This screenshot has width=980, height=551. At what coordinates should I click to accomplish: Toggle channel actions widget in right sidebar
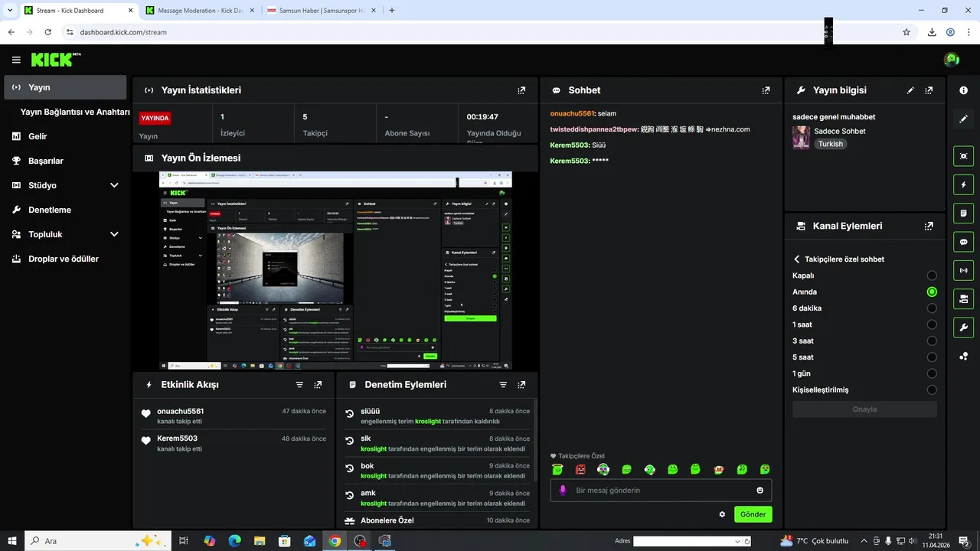964,298
